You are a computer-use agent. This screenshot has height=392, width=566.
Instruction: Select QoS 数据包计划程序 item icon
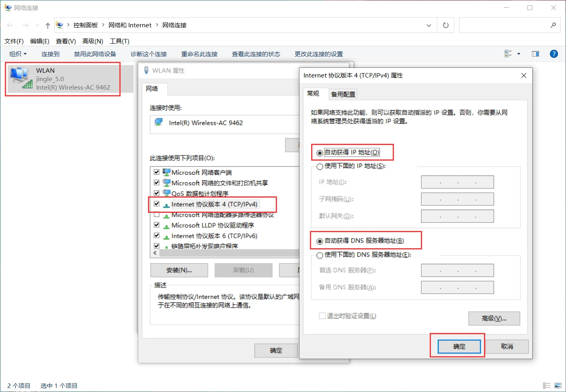click(x=166, y=193)
